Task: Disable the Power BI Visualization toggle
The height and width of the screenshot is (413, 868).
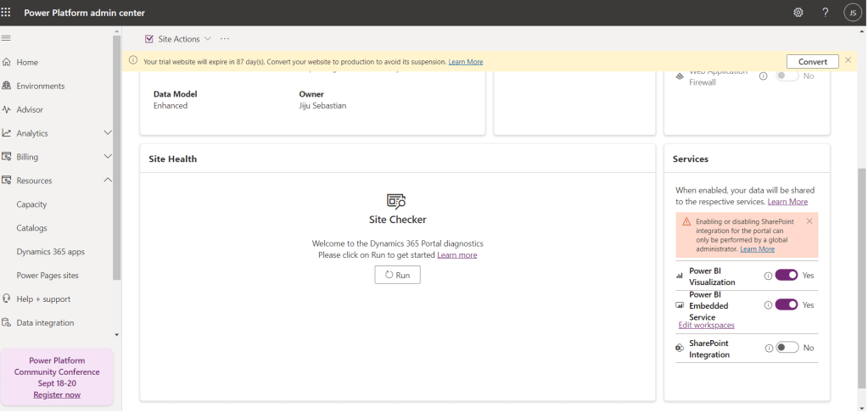Action: point(787,276)
